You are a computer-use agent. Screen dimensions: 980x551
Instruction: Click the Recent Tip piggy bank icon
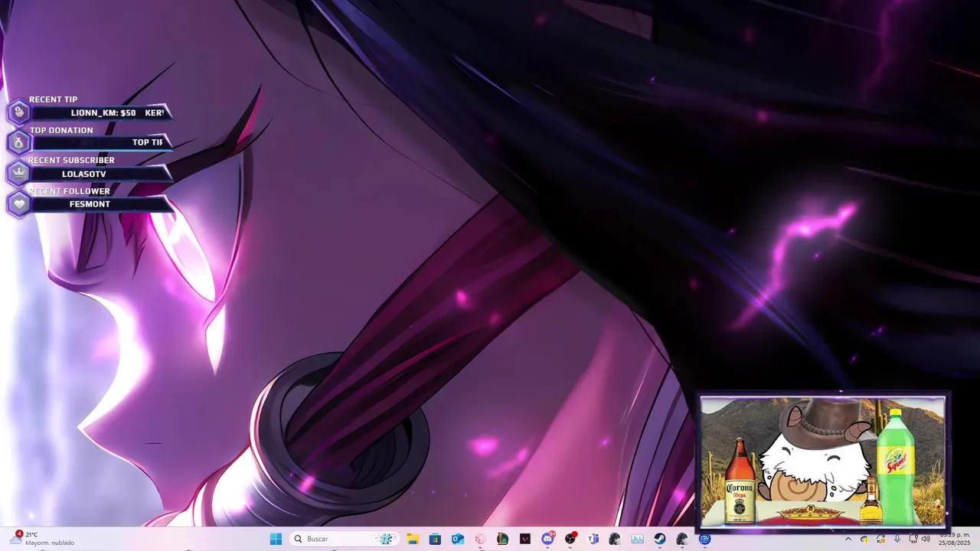[x=18, y=112]
